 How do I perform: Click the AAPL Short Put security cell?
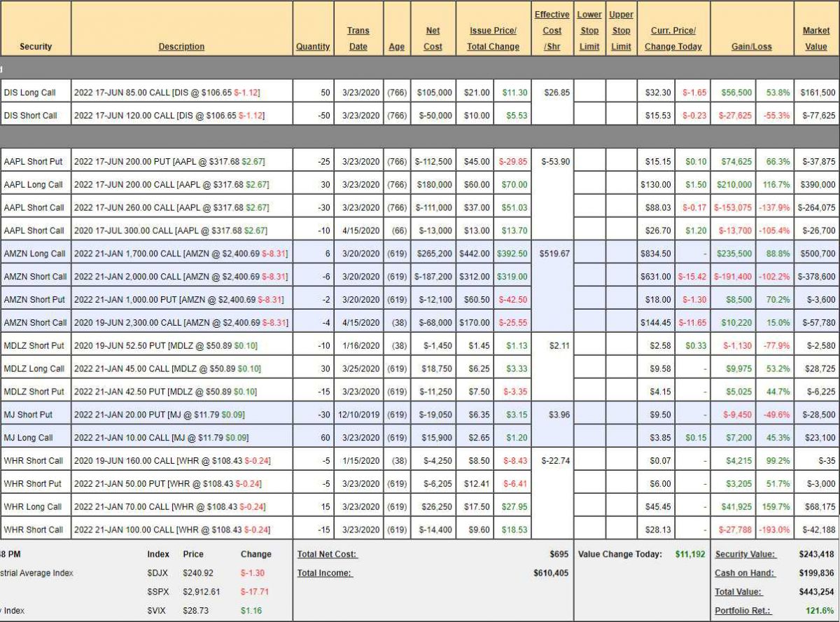click(x=33, y=162)
